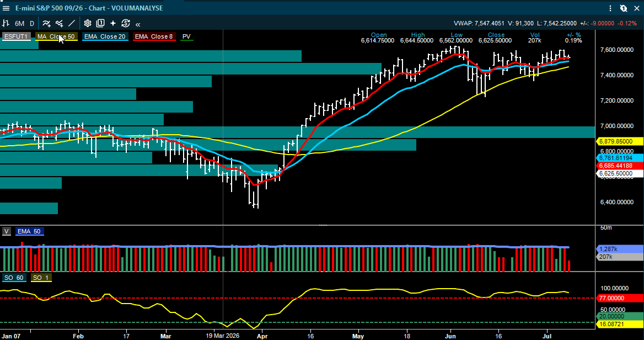Screen dimensions: 644x340
Task: Change the bar chart type icon
Action: coord(6,23)
